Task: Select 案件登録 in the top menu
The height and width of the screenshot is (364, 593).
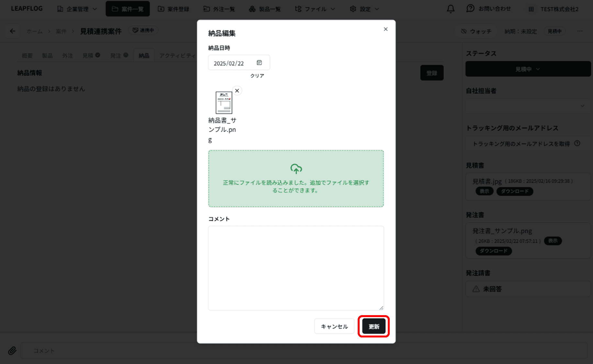Action: pos(174,9)
